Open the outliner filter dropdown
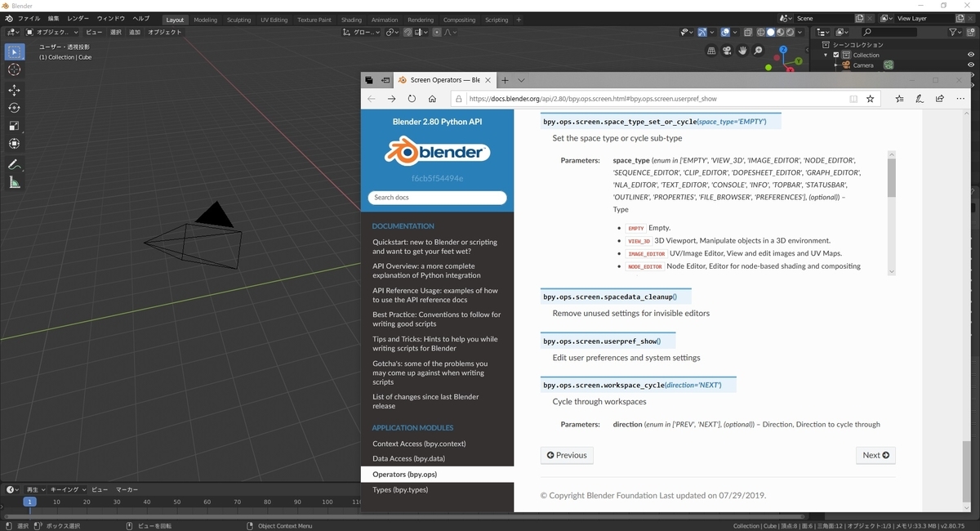980x531 pixels. point(956,32)
